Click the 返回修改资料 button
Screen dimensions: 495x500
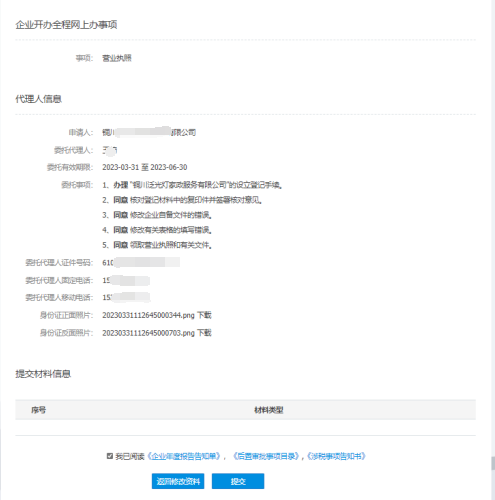point(178,481)
